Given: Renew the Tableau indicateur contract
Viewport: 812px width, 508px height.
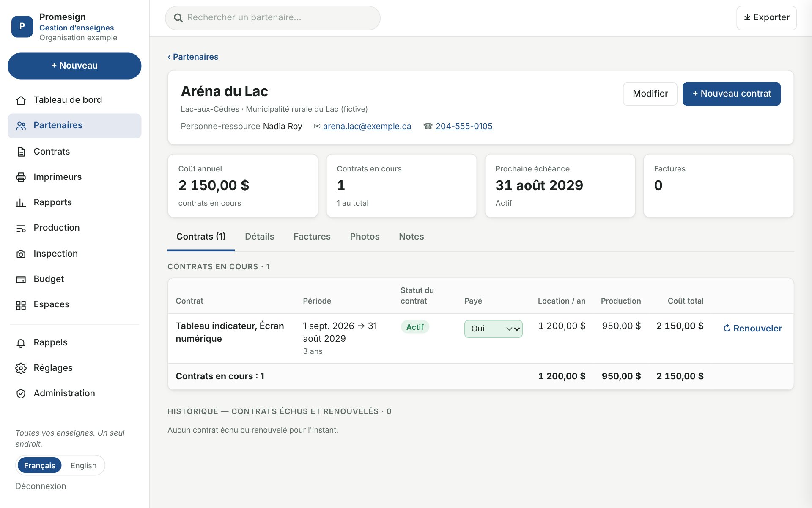Looking at the screenshot, I should [752, 329].
